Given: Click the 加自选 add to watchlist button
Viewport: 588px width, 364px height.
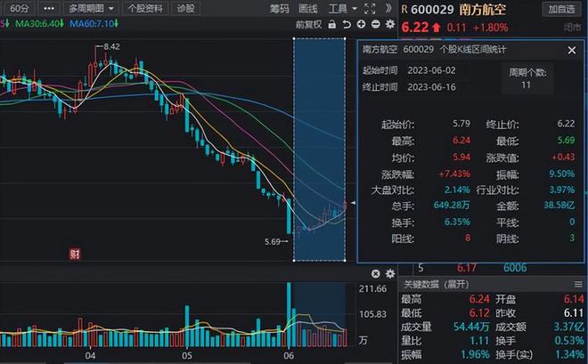Looking at the screenshot, I should pyautogui.click(x=561, y=9).
